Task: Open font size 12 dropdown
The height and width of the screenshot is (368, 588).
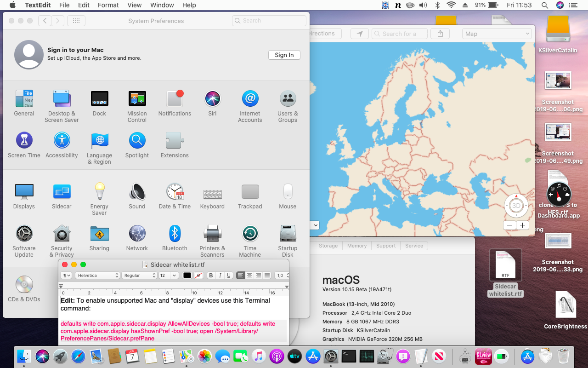Action: tap(168, 276)
